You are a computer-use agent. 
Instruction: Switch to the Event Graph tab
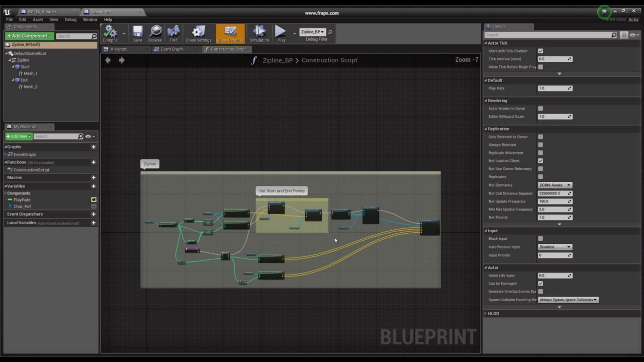click(x=171, y=49)
